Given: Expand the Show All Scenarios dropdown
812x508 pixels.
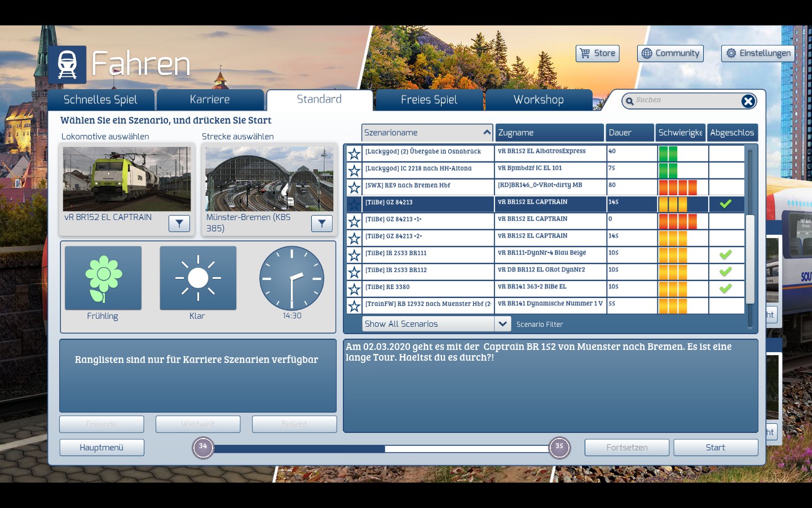Looking at the screenshot, I should click(502, 324).
